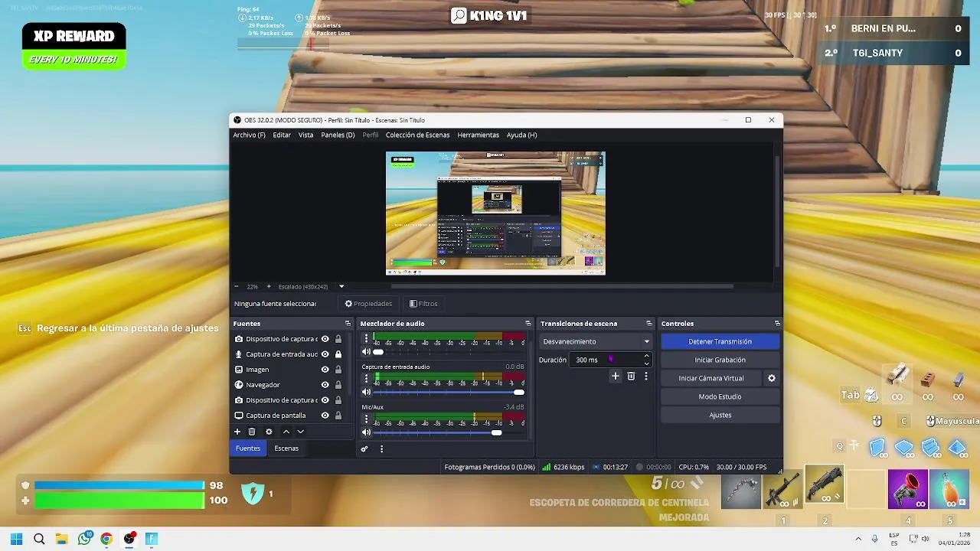Open the Vista menu

pos(305,135)
